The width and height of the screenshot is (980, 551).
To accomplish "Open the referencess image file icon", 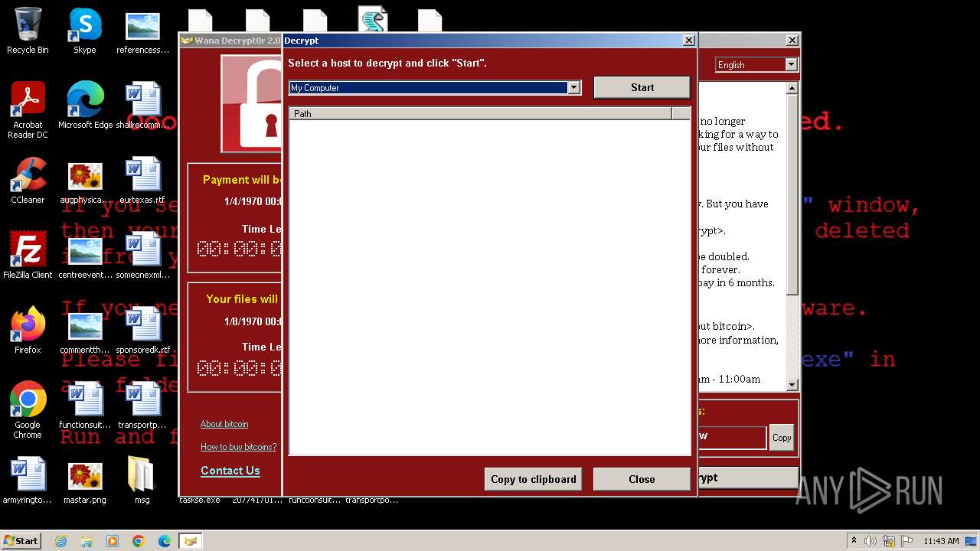I will (x=142, y=31).
